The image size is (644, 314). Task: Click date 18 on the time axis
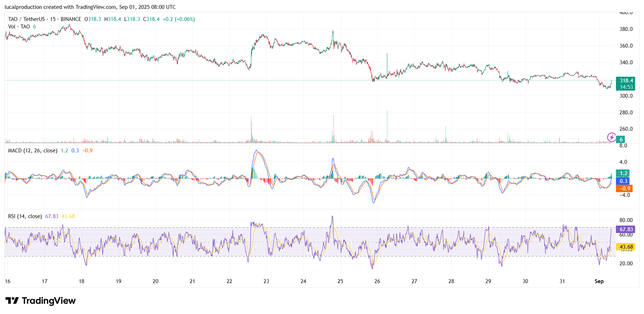81,281
